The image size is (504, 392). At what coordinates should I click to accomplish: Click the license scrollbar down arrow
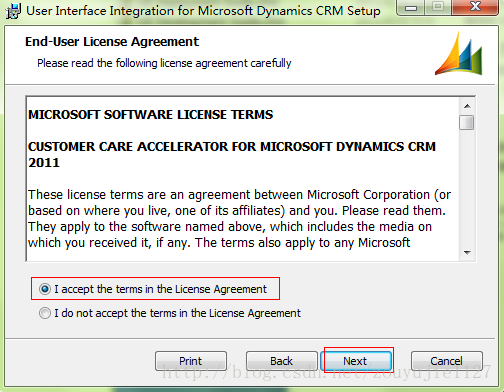[467, 253]
